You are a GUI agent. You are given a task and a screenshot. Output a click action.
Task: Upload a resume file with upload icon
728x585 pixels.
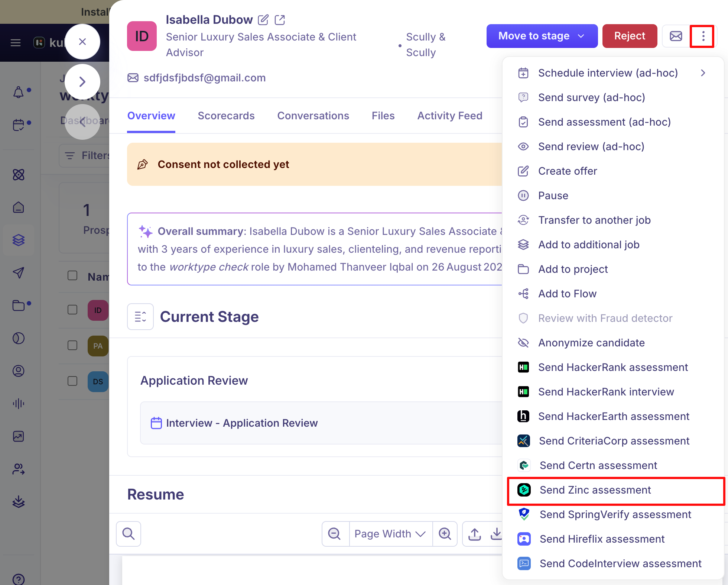tap(475, 534)
